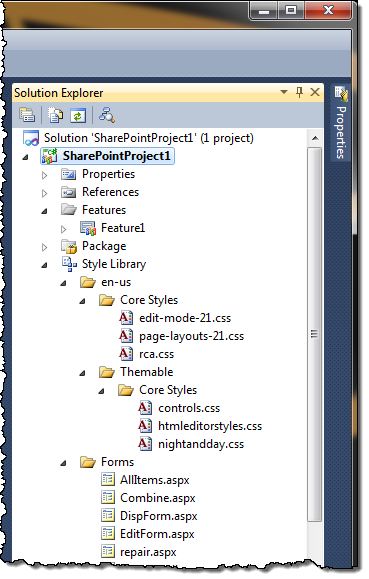Viewport: 369px width, 579px height.
Task: Toggle the Show All Files toolbar icon
Action: point(55,115)
